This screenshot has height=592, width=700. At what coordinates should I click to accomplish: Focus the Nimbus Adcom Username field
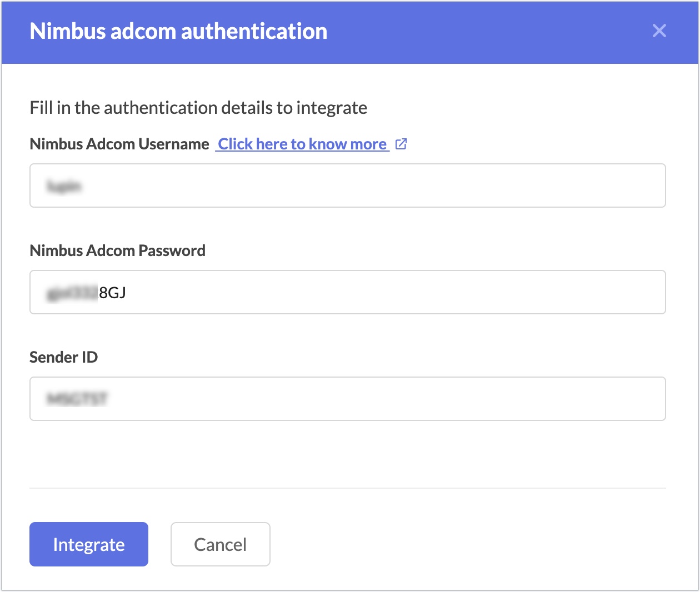348,185
